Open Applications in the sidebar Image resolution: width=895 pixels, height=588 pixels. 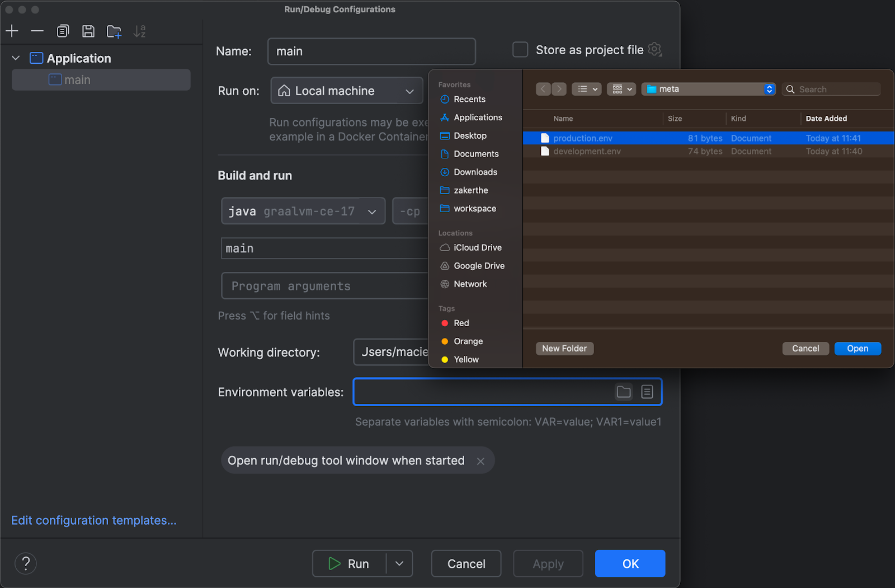coord(472,117)
